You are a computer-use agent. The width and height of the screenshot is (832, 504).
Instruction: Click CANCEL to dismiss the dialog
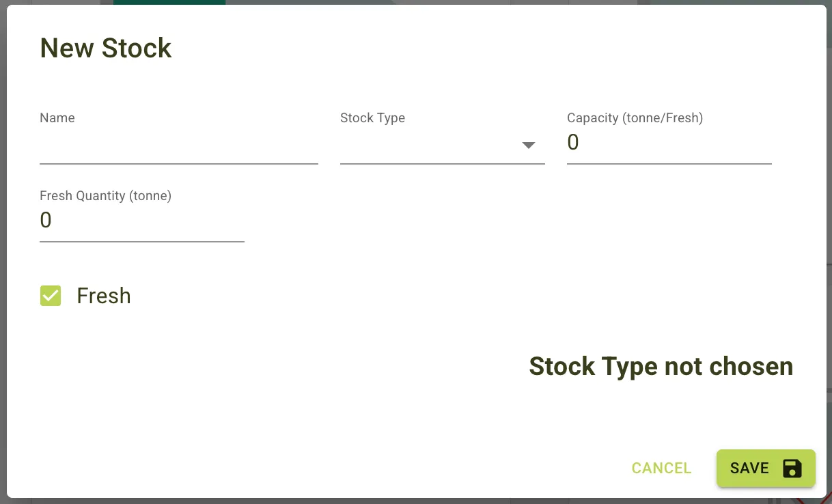661,468
